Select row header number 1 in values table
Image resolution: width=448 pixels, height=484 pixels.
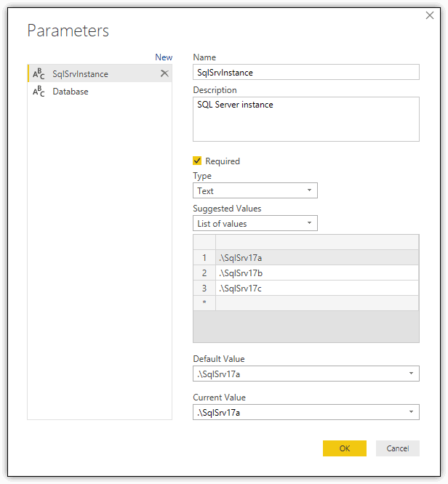point(204,257)
